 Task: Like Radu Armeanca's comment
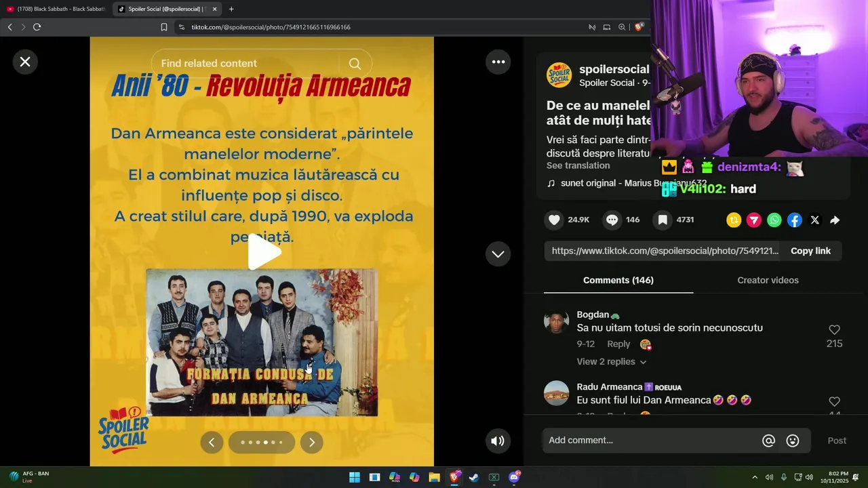point(834,402)
